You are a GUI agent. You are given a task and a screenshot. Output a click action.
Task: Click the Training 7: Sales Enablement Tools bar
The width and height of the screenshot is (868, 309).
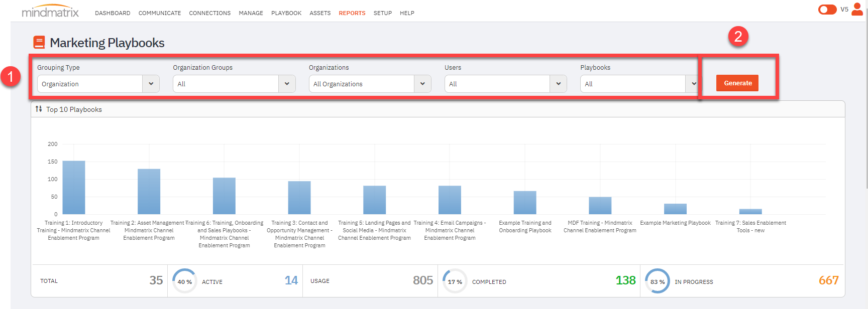750,212
